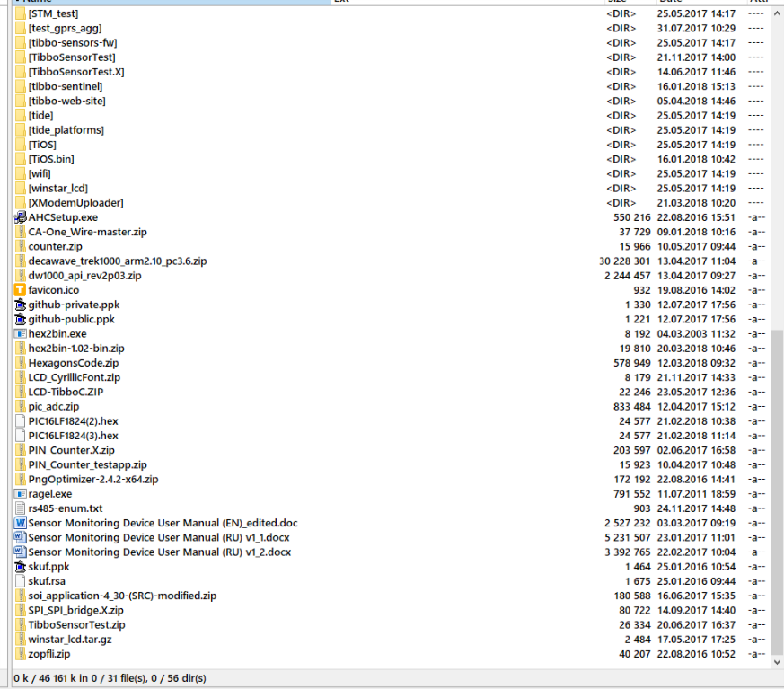This screenshot has height=689, width=784.
Task: Click docx icon of User Manual (RU) v1_1.docx
Action: point(20,537)
